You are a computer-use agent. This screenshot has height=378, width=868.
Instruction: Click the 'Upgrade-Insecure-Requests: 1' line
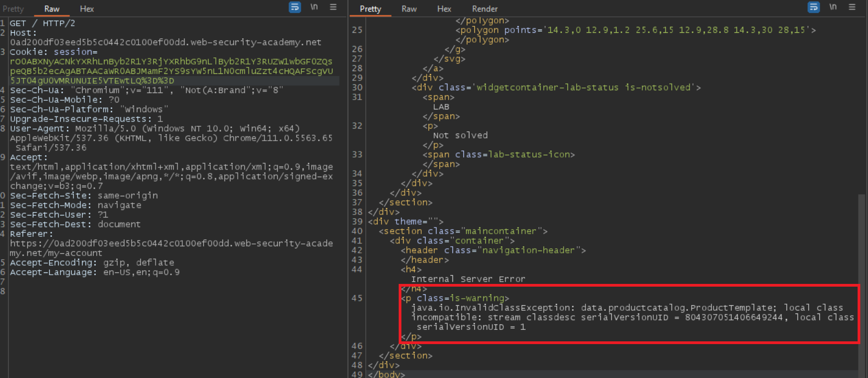click(86, 119)
